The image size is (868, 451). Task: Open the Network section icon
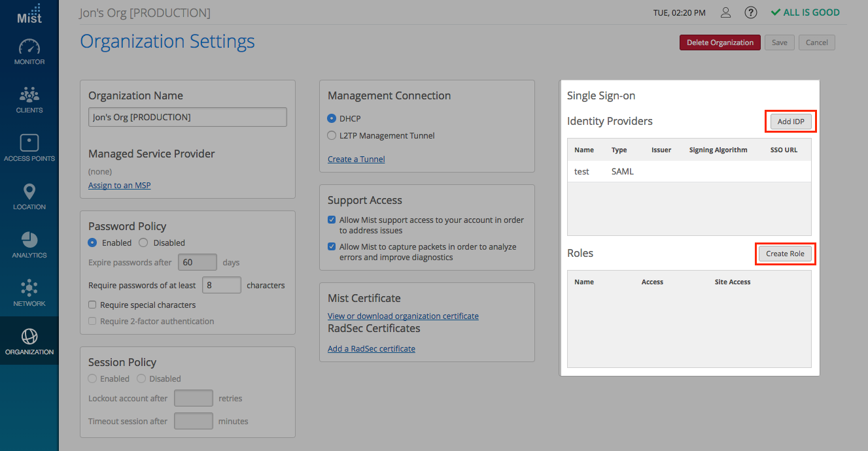pos(29,288)
